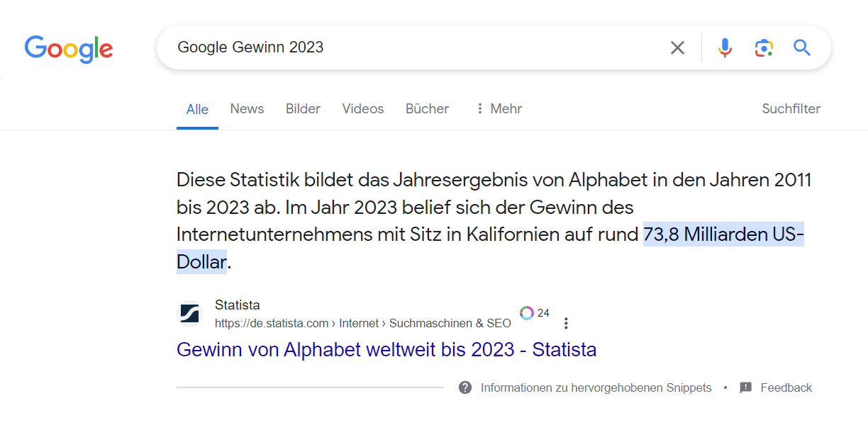Click the number 24 beside ring icon

tap(543, 313)
